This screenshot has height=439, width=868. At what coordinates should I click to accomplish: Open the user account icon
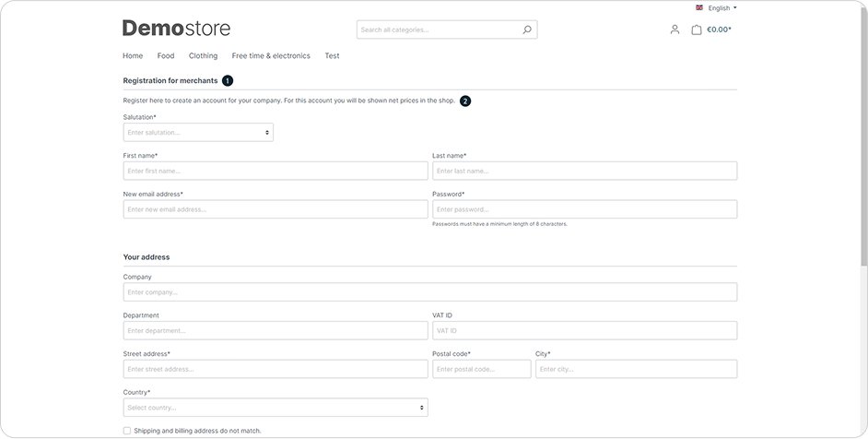[x=674, y=30]
